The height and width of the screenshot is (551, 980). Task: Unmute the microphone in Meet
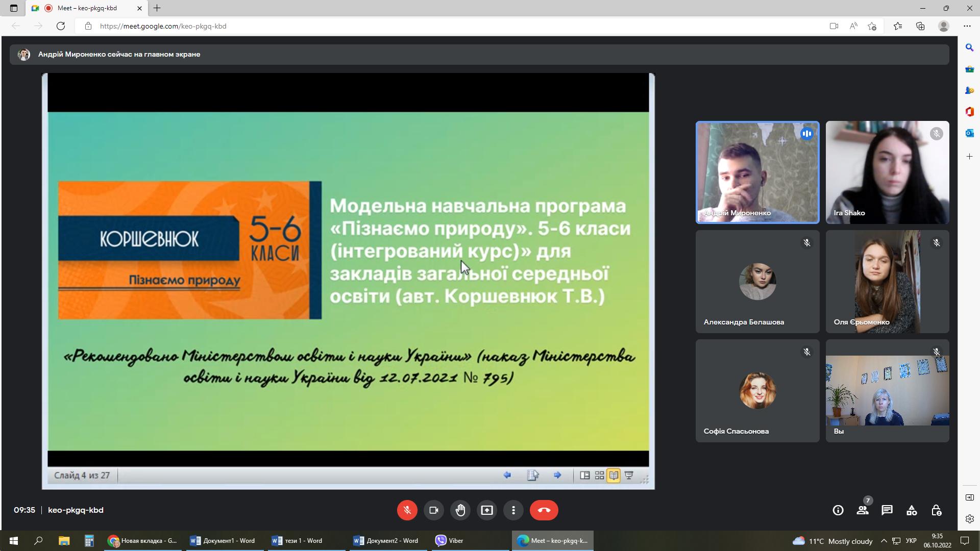click(407, 510)
